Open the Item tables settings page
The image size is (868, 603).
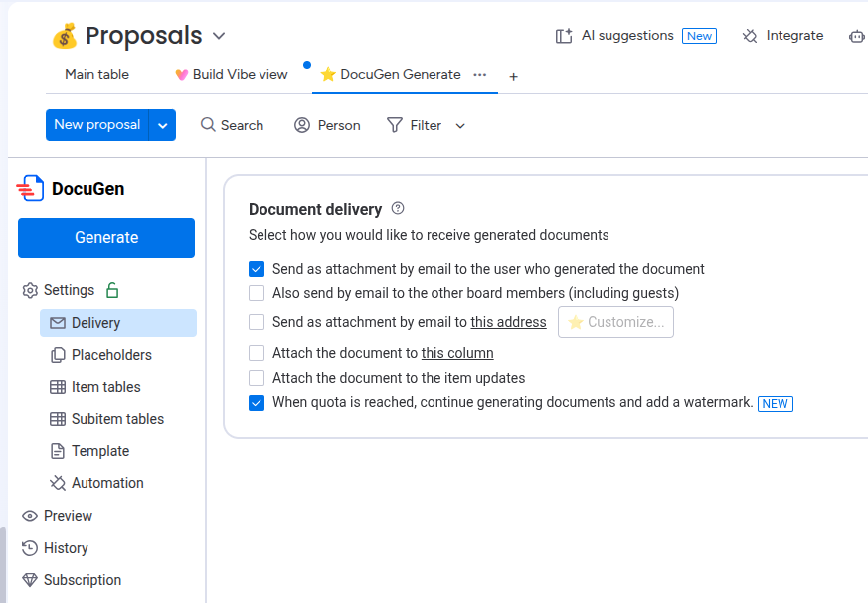(105, 387)
